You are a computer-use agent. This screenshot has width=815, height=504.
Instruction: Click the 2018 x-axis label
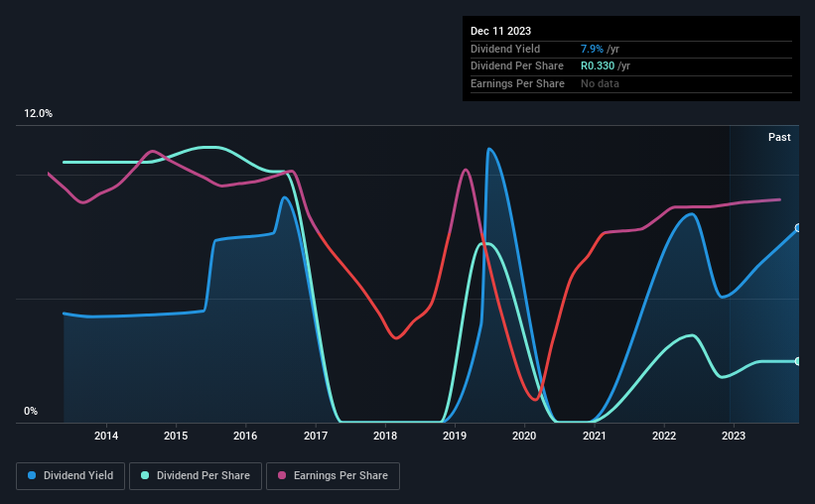(x=385, y=436)
